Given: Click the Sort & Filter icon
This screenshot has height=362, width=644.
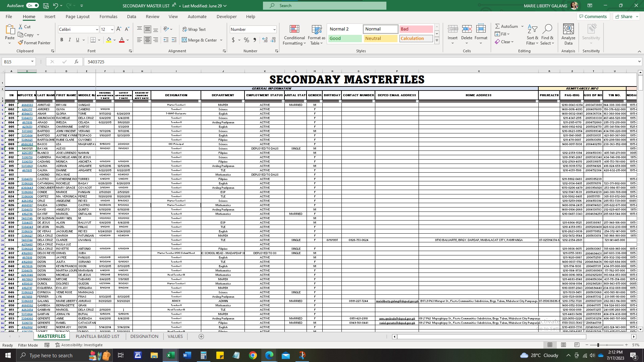Looking at the screenshot, I should pyautogui.click(x=532, y=29).
